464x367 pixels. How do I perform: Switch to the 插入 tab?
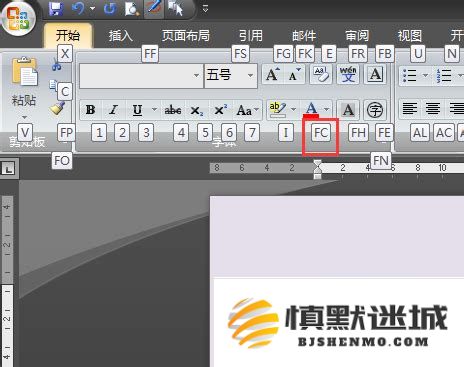pyautogui.click(x=121, y=36)
